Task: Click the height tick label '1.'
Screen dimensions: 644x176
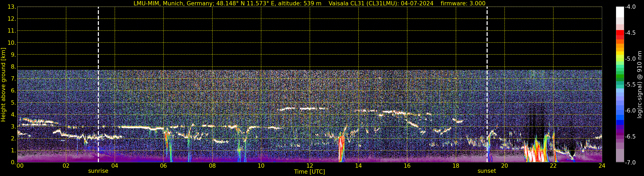Action: click(13, 150)
